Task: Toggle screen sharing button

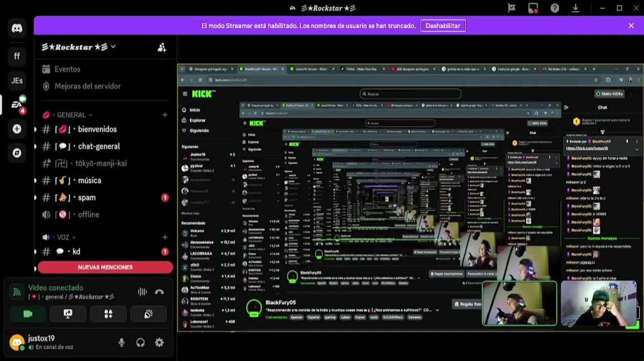Action: coord(68,314)
